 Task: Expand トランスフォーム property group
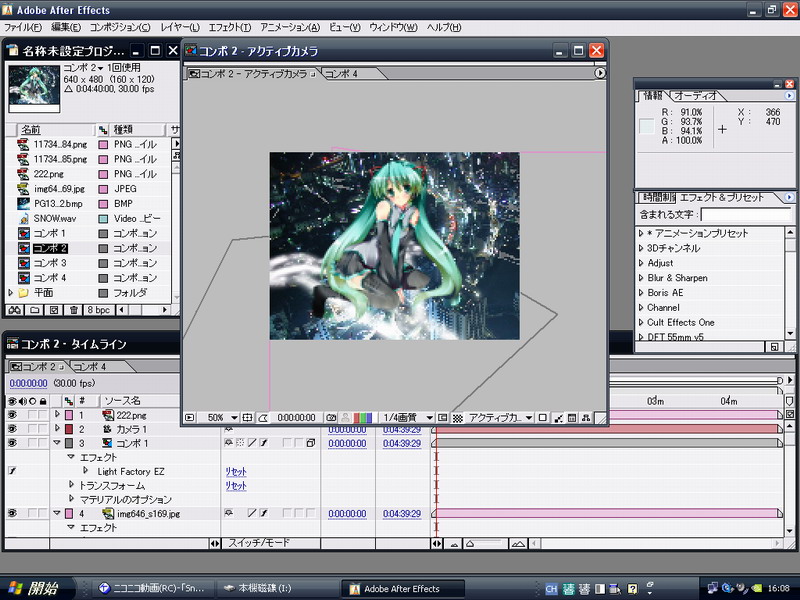[71, 484]
